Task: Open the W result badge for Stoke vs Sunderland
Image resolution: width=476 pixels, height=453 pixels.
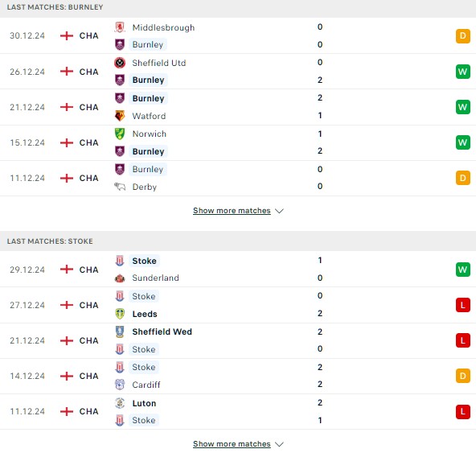Action: [462, 270]
